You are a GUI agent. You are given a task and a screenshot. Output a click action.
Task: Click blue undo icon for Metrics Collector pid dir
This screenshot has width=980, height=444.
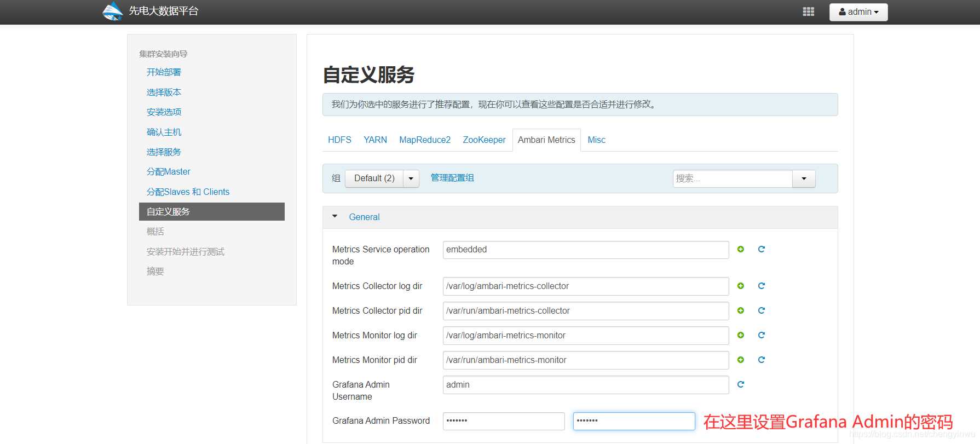(x=761, y=310)
